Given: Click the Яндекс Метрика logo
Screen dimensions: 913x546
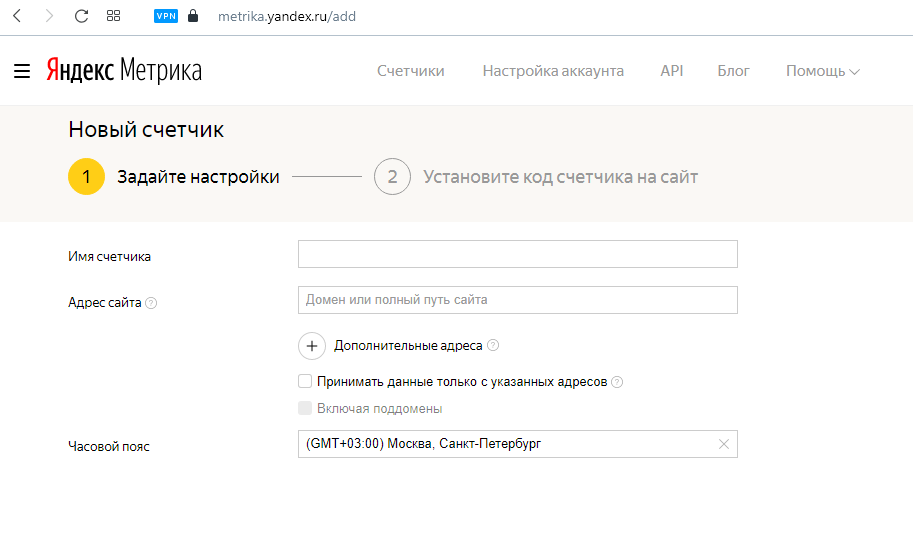Looking at the screenshot, I should [x=124, y=70].
